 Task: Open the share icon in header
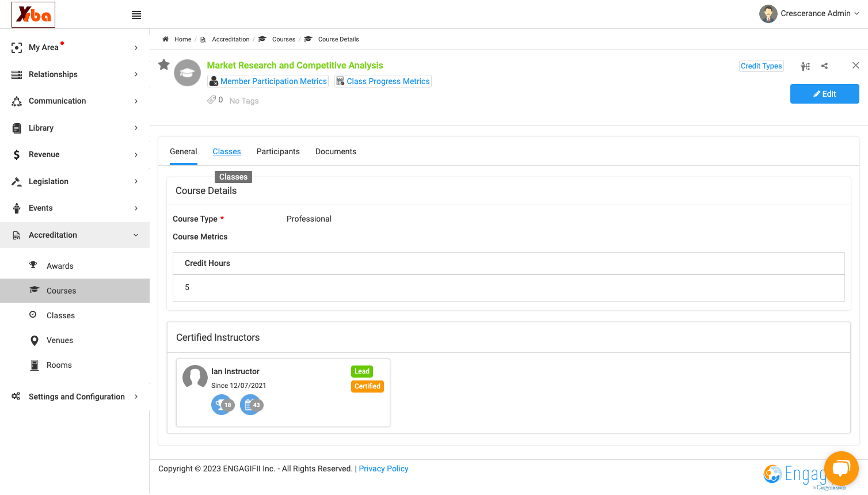click(824, 66)
